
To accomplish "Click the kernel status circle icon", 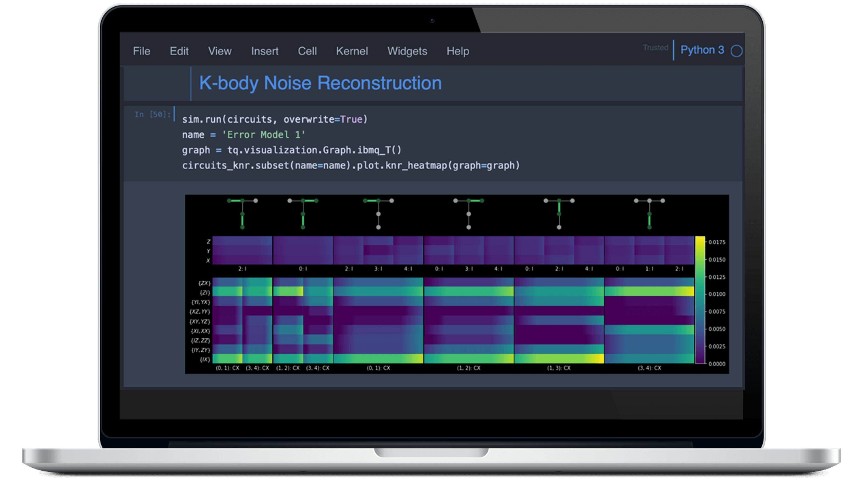I will tap(737, 51).
